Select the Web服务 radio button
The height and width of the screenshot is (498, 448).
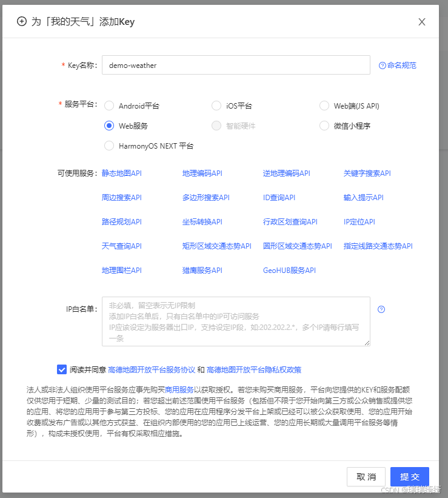click(109, 126)
